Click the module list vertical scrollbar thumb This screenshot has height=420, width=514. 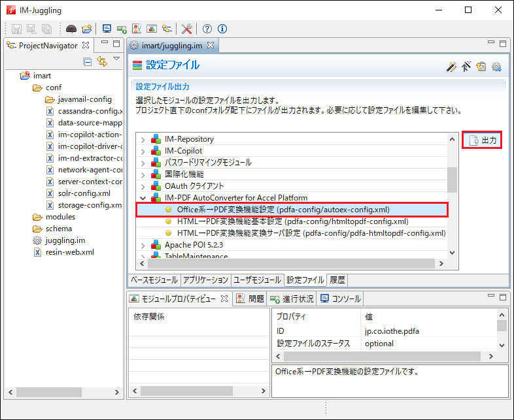[452, 180]
